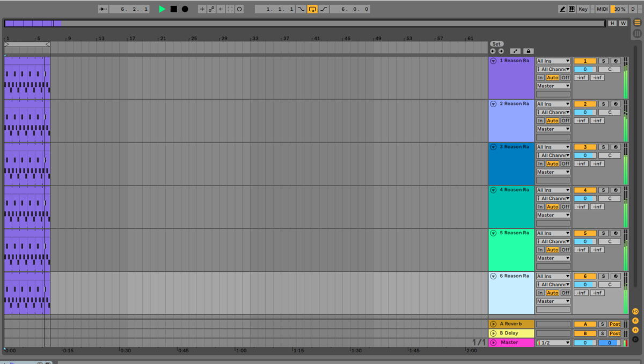Screen dimensions: 644x364
Task: Toggle the Follow playback arrow icon
Action: (x=103, y=9)
